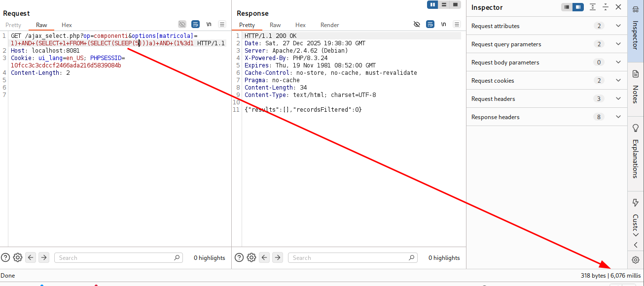Click the Response headers count badge 8
The width and height of the screenshot is (644, 286).
[599, 117]
